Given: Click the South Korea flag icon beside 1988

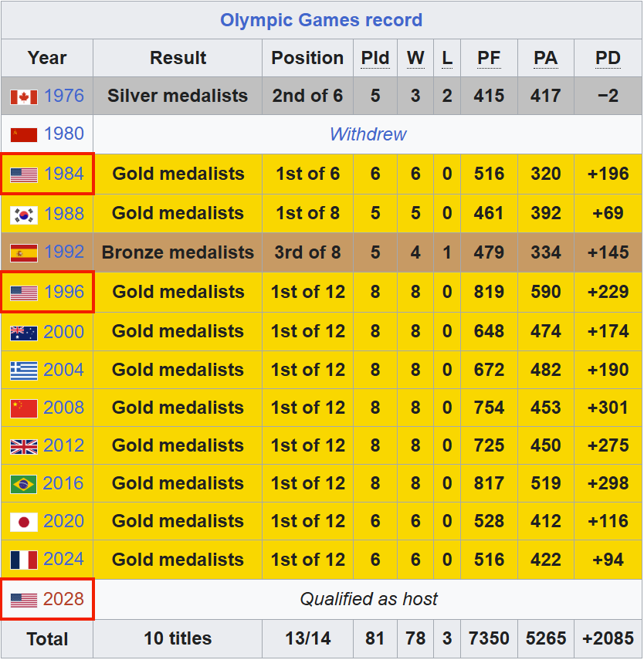Looking at the screenshot, I should [24, 215].
